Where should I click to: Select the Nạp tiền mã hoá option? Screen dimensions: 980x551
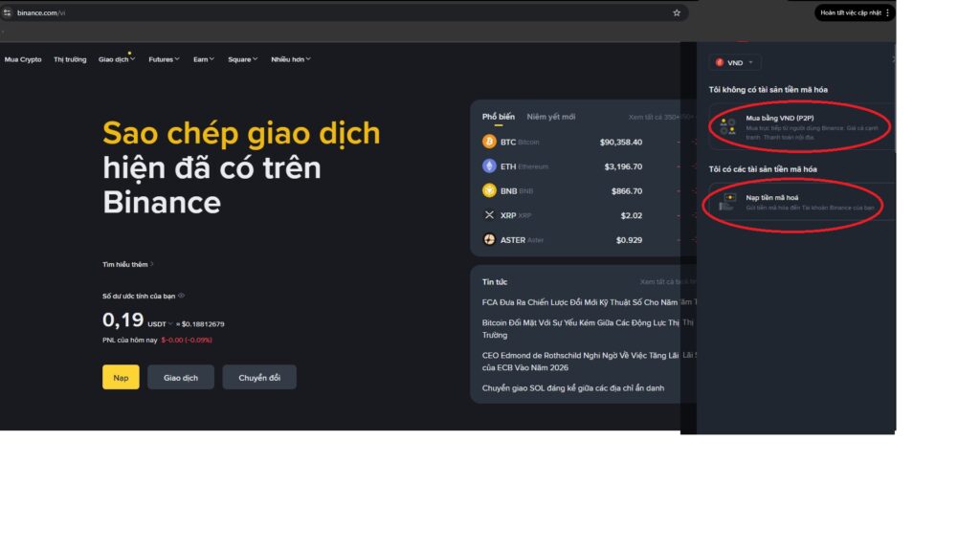801,202
